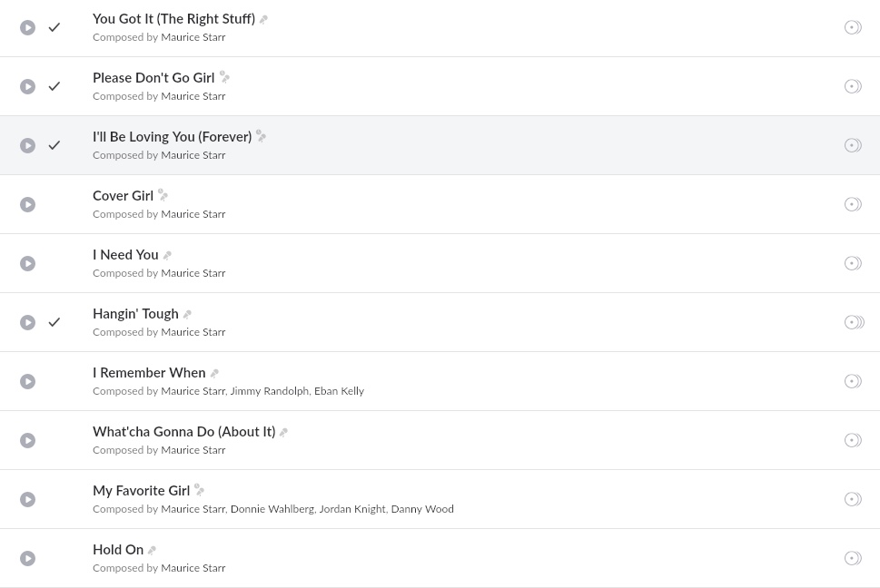Click the microphone icon after I Remember When
880x588 pixels.
tap(214, 373)
